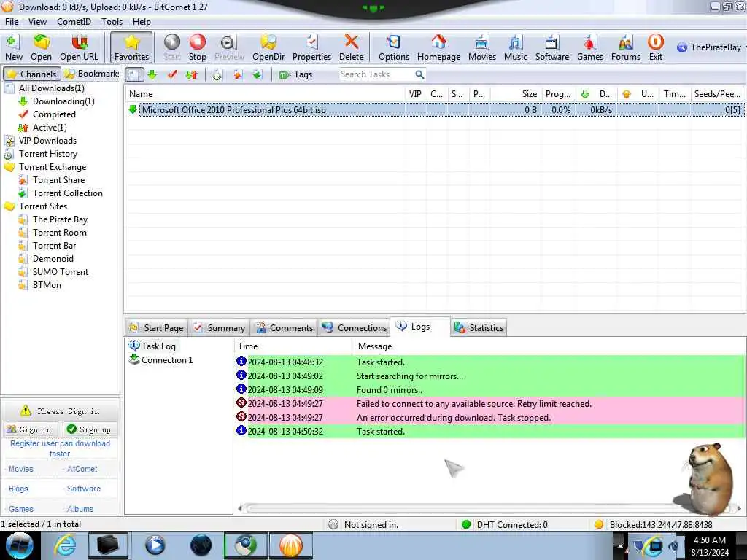Open the Movies toolbar icon
The image size is (747, 560).
coord(481,47)
